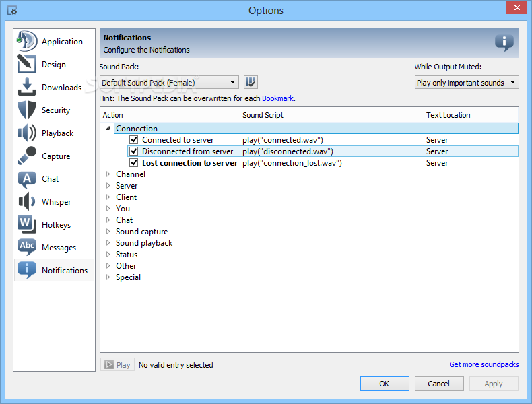Expand the Status tree group
532x404 pixels.
(x=108, y=255)
